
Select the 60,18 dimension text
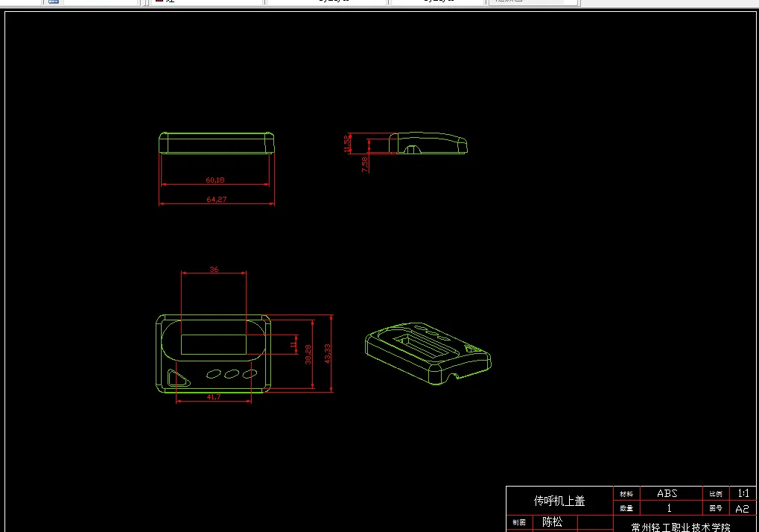tap(215, 180)
